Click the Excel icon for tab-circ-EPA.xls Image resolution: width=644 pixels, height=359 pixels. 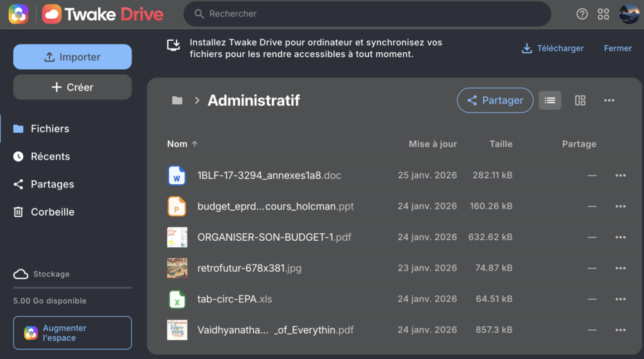coord(177,299)
